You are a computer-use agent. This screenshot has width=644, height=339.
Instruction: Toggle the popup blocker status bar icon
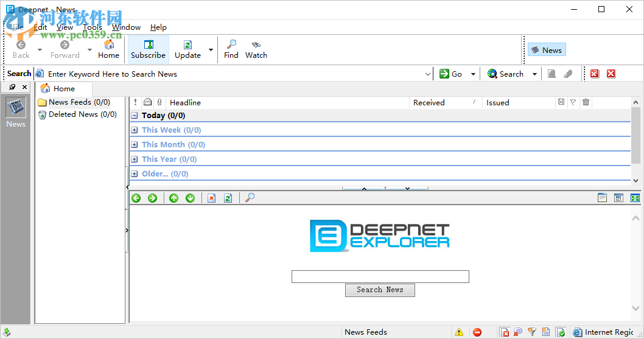[x=505, y=332]
